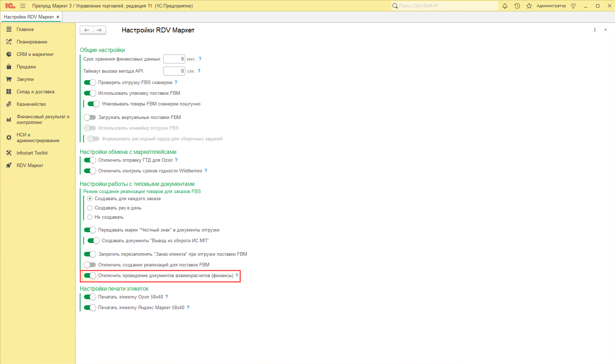Click the Казначейство coins icon
This screenshot has width=615, height=364.
pos(9,104)
